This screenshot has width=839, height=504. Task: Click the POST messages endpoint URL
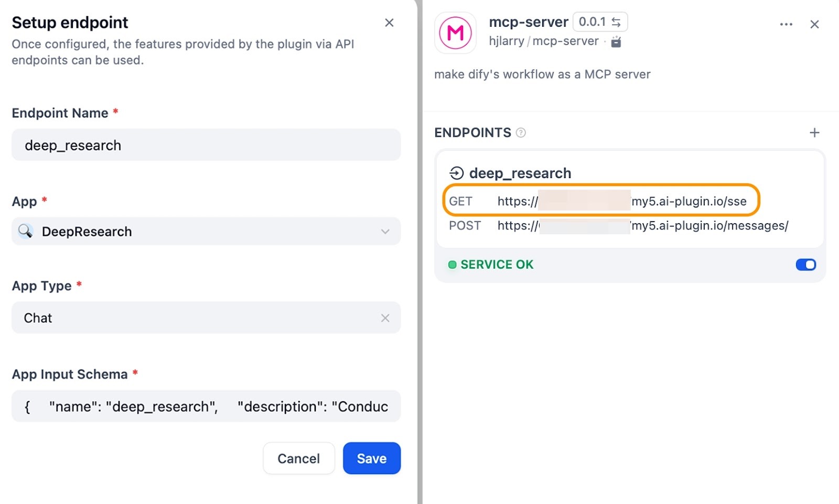[x=642, y=226]
